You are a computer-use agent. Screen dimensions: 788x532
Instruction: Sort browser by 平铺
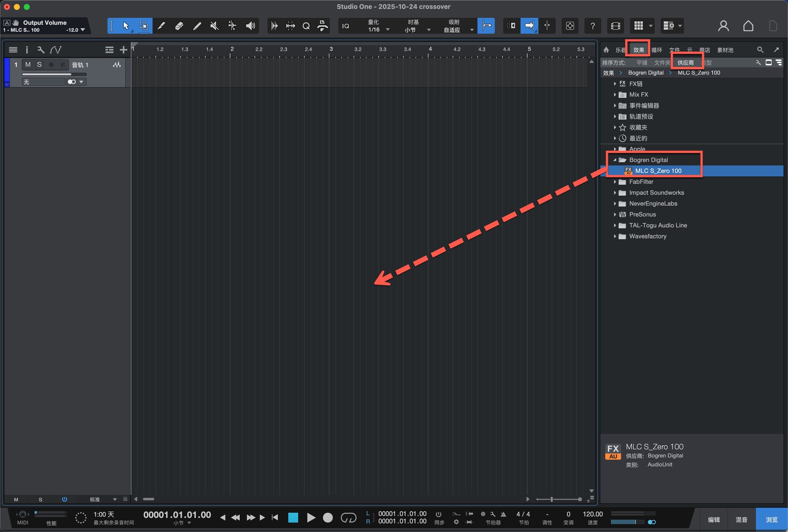[x=641, y=62]
